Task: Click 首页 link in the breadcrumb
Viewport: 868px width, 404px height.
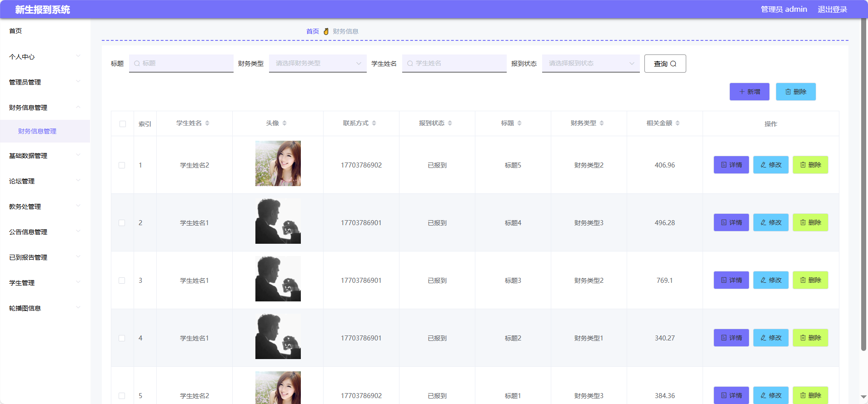Action: point(313,31)
